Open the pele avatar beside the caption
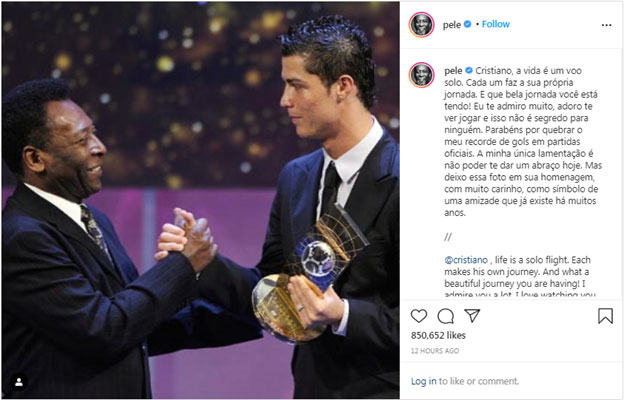 [421, 75]
